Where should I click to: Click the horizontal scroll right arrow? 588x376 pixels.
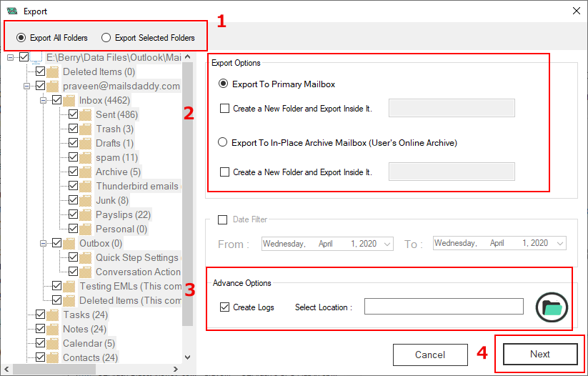[176, 369]
